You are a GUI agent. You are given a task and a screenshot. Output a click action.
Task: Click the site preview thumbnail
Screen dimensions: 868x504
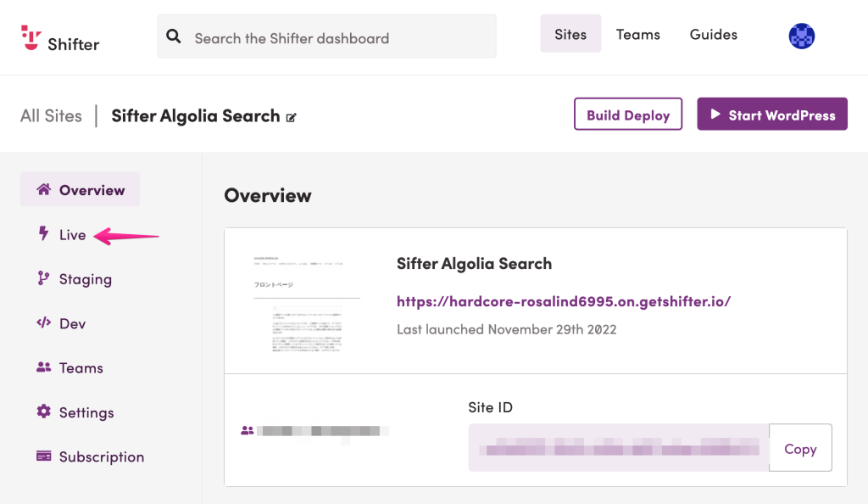(x=307, y=303)
